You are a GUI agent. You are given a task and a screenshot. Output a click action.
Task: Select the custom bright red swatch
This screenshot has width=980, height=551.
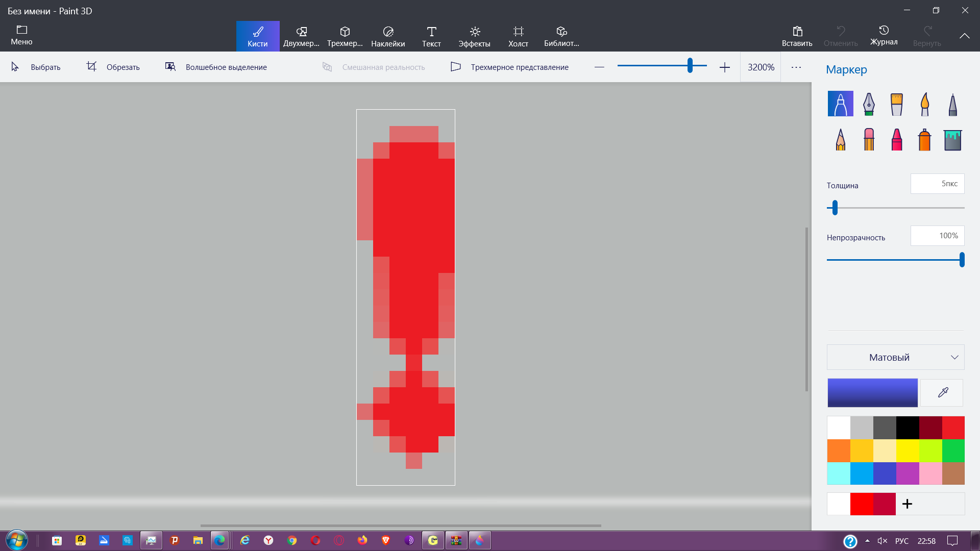click(862, 504)
